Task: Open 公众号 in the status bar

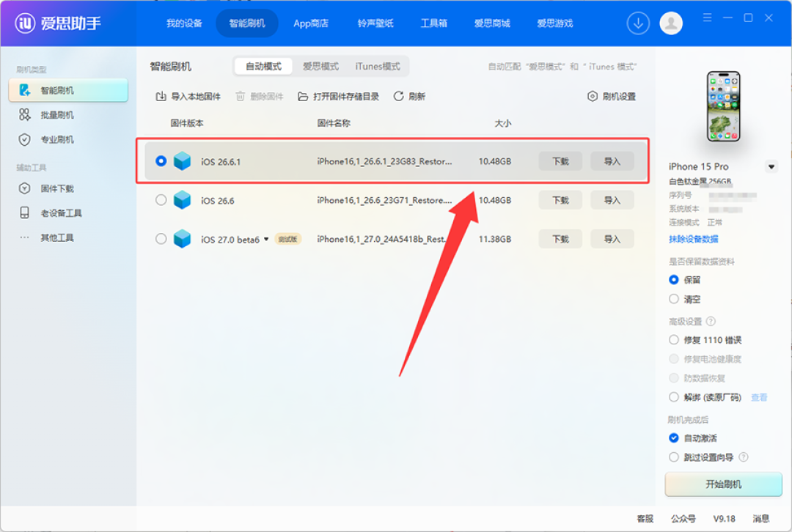Action: pos(683,519)
